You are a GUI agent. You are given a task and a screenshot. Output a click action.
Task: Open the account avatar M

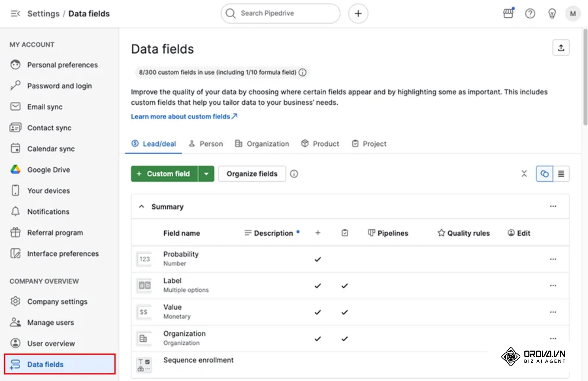coord(573,14)
